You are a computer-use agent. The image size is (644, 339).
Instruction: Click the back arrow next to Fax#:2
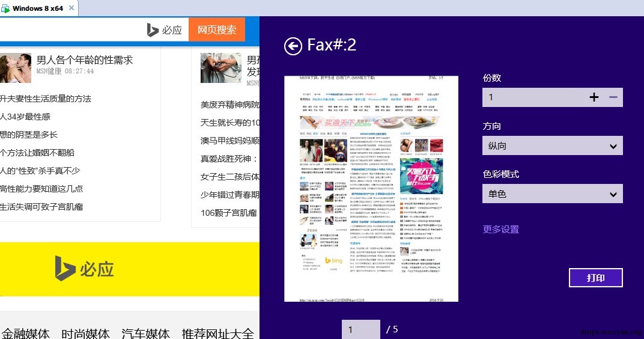point(293,46)
